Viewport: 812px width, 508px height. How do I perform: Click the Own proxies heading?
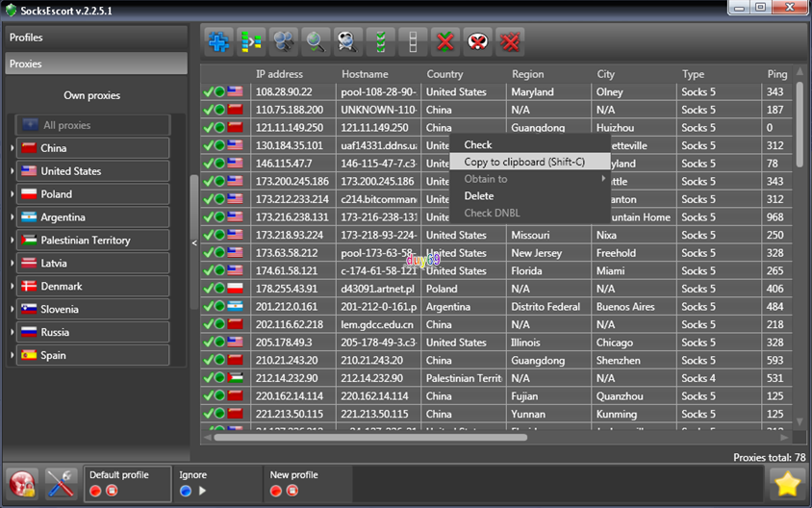click(91, 95)
